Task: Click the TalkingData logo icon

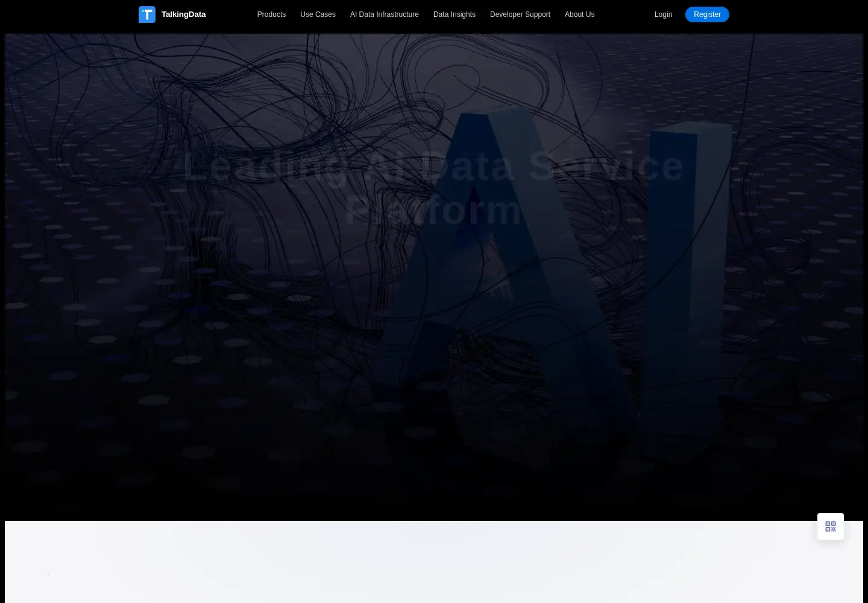Action: tap(147, 14)
